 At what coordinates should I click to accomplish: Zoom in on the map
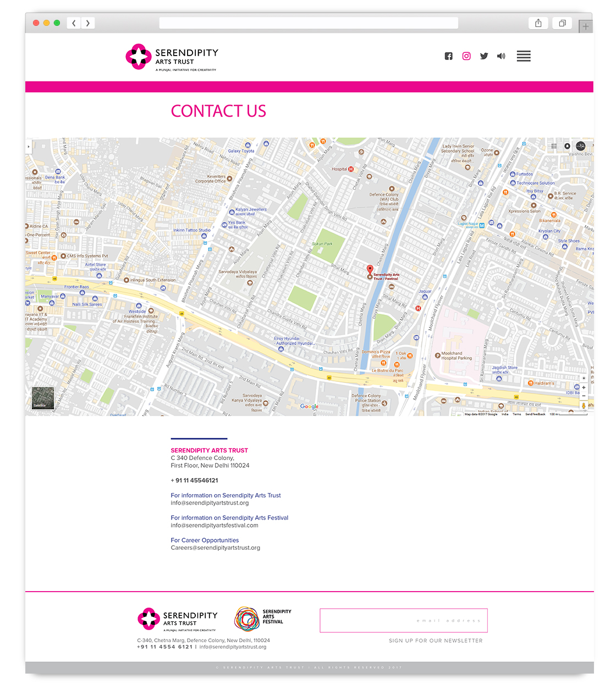pyautogui.click(x=584, y=387)
